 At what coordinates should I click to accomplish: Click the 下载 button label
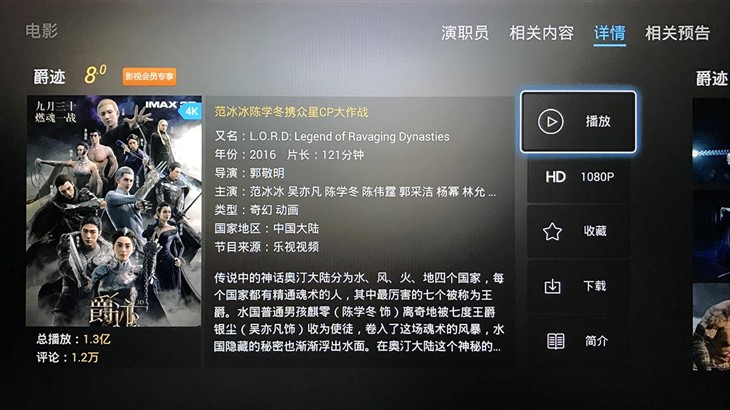595,286
